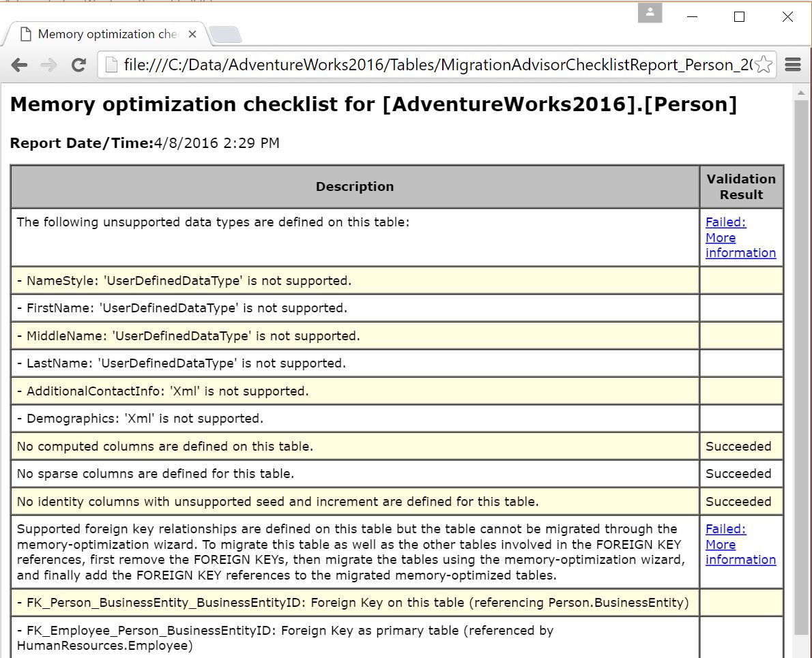The width and height of the screenshot is (812, 658).
Task: Bookmark this page with the star icon
Action: [x=764, y=65]
